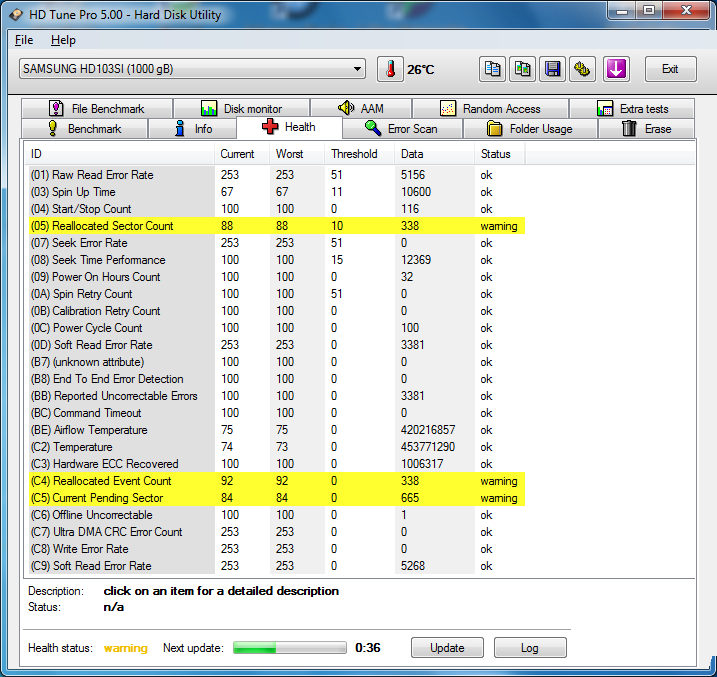Switch to the Disk monitor tab

(x=241, y=109)
